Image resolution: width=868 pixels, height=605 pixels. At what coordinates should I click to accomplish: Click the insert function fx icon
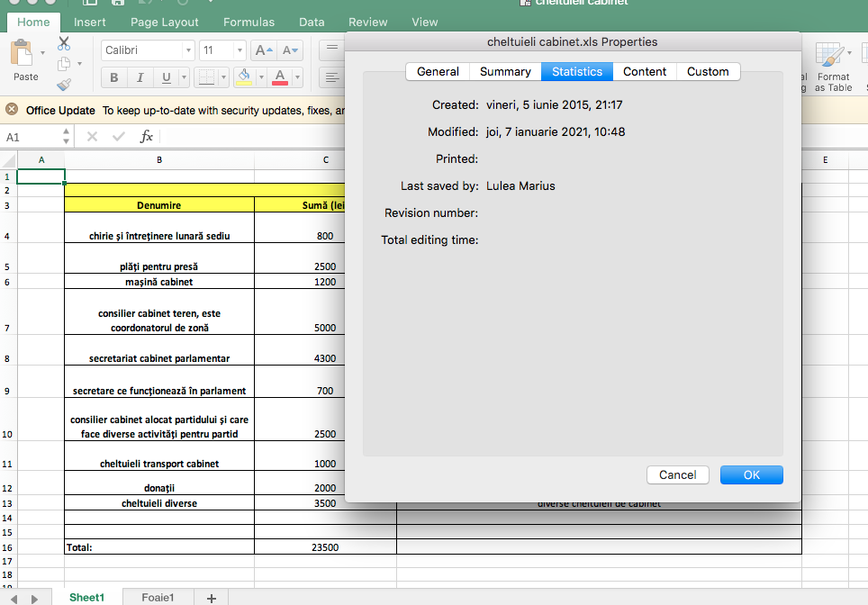tap(146, 136)
